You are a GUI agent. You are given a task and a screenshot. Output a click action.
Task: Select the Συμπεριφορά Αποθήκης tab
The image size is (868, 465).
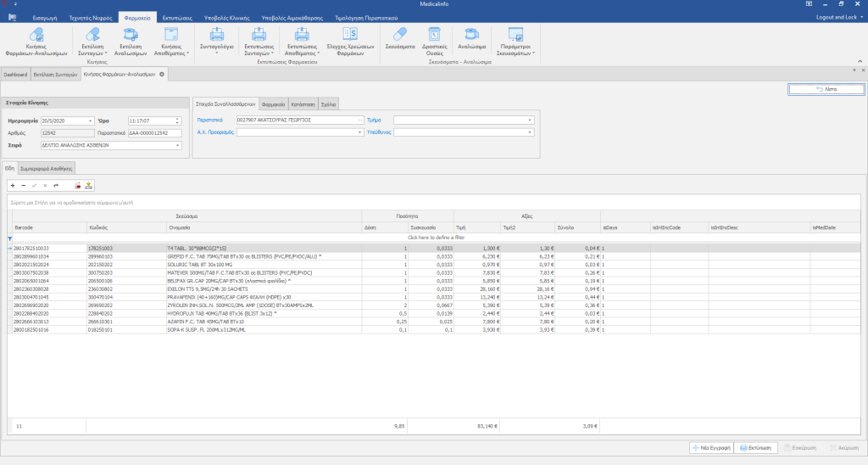pos(47,167)
